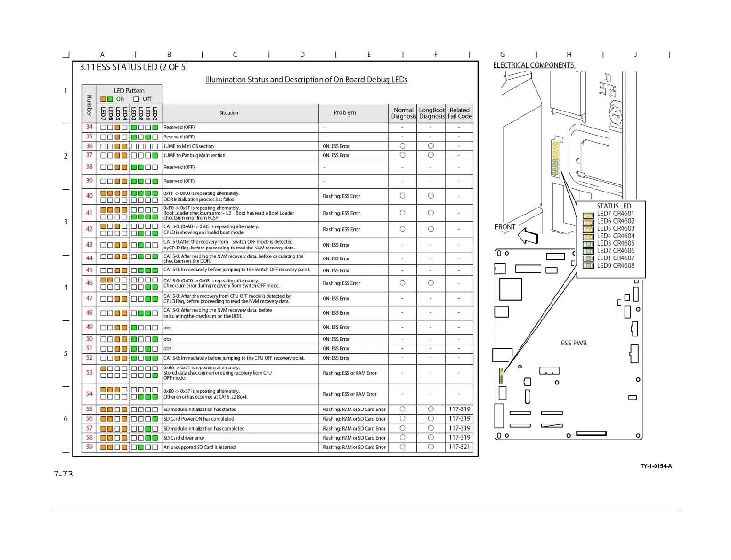Click "SD Card Power ON has completed" text
The width and height of the screenshot is (731, 560).
tap(198, 419)
